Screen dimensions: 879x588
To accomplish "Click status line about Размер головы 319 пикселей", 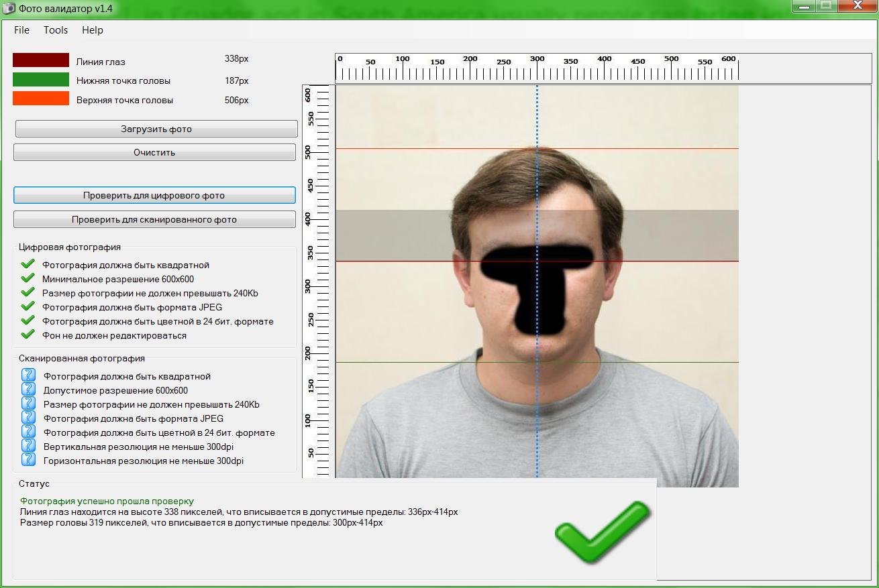I will point(201,522).
